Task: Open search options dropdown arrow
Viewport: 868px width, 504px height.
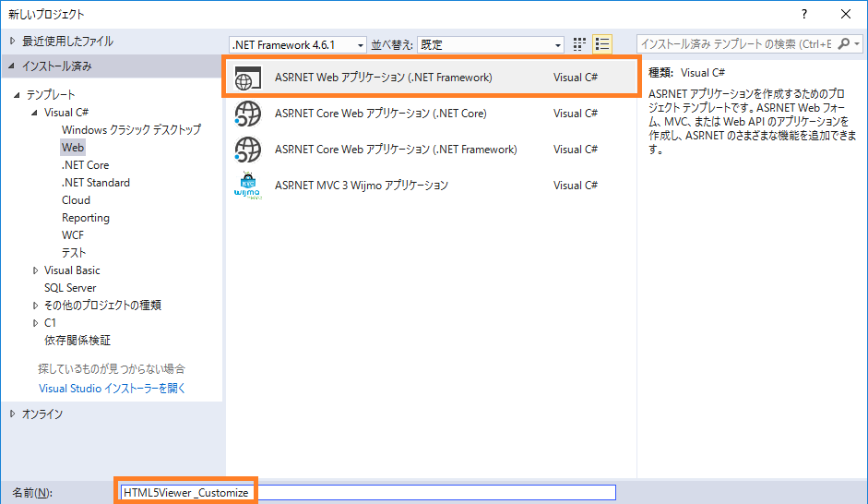Action: (857, 43)
